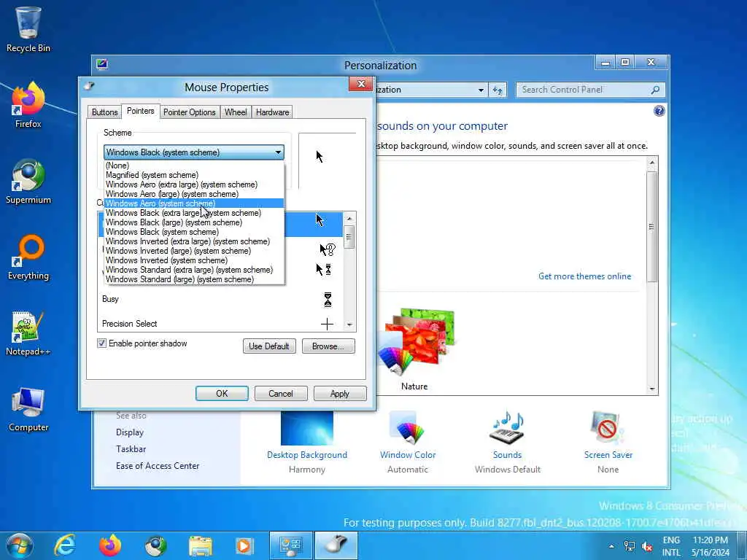747x560 pixels.
Task: Click the muted volume tray icon
Action: (x=647, y=546)
